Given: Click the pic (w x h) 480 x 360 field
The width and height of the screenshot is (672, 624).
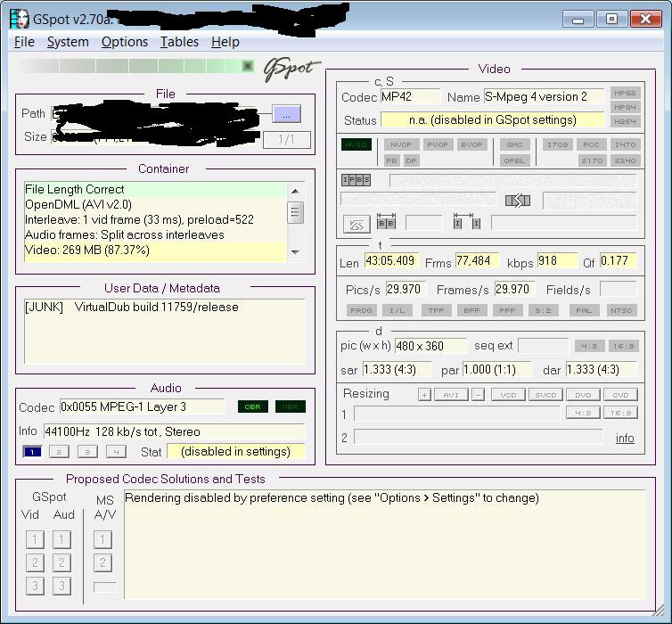Looking at the screenshot, I should point(430,346).
